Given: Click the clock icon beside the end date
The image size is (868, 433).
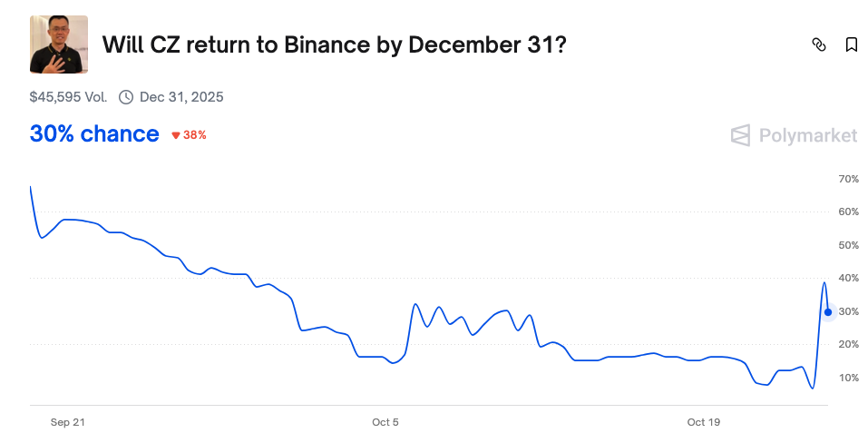Looking at the screenshot, I should (126, 97).
